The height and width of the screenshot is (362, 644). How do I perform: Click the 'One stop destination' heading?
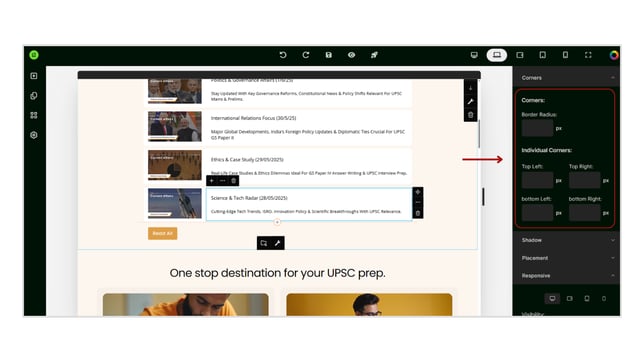coord(278,273)
